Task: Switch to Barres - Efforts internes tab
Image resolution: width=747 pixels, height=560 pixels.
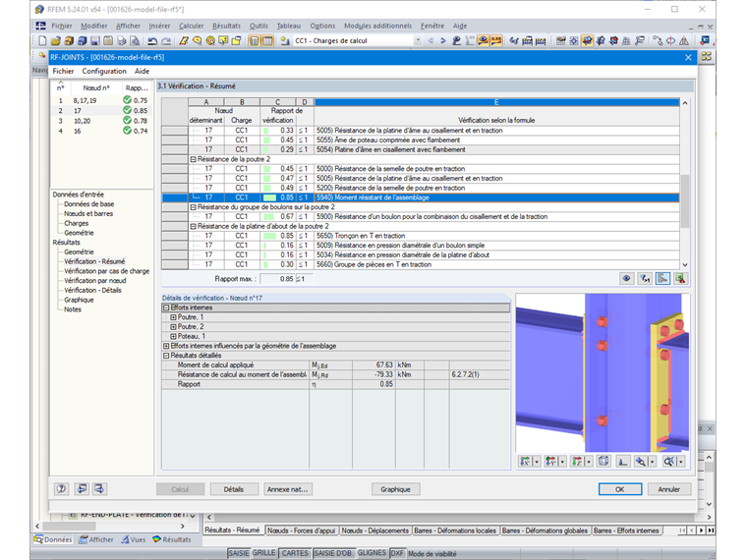Action: click(x=626, y=531)
